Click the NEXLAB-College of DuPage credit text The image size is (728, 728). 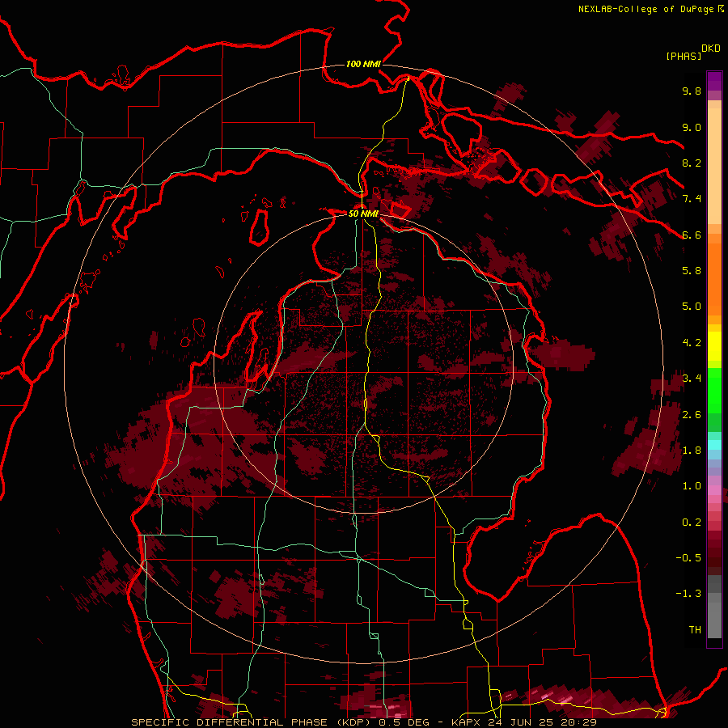click(x=645, y=9)
